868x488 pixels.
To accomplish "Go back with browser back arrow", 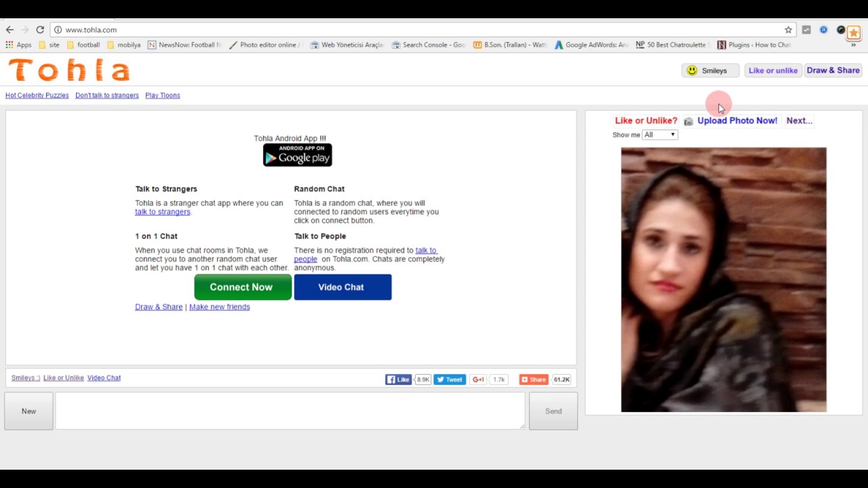I will [9, 30].
